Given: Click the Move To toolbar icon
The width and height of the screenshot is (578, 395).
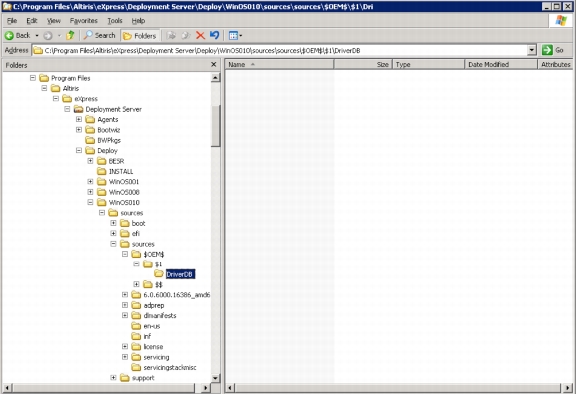Looking at the screenshot, I should click(171, 36).
